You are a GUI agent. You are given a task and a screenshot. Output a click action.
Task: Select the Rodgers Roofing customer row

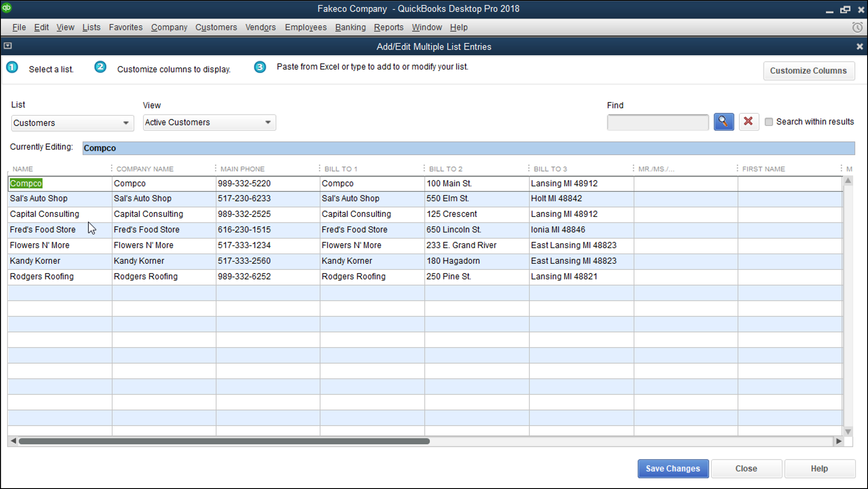click(x=42, y=276)
